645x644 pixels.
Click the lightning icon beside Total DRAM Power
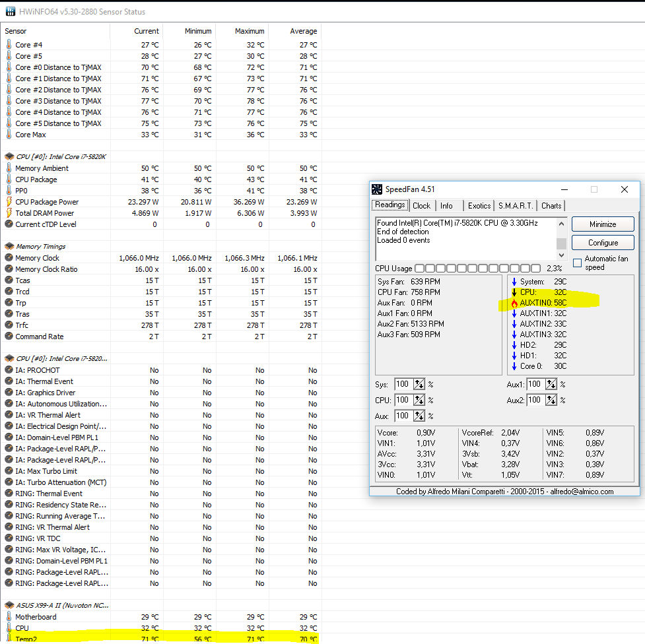[9, 212]
